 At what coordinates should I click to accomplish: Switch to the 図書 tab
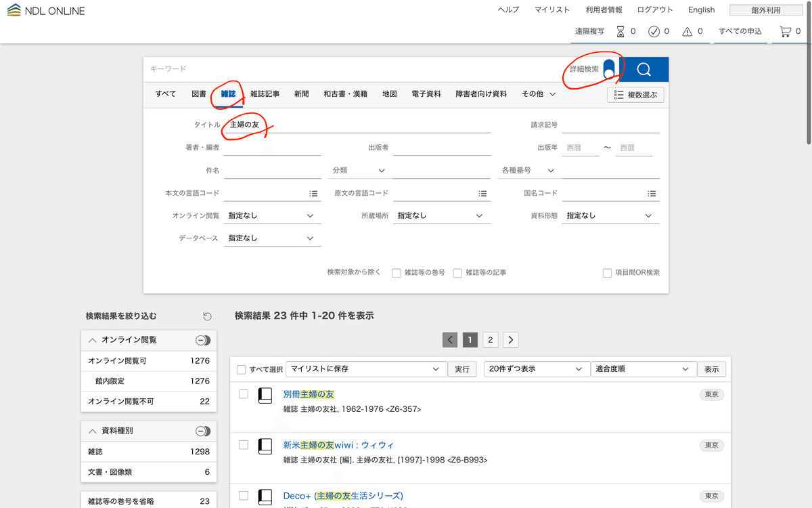pyautogui.click(x=199, y=94)
